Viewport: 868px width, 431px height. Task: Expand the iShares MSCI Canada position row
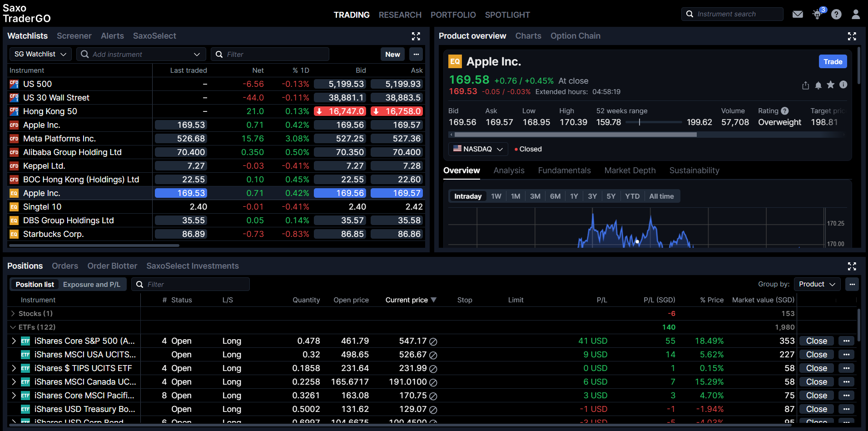(14, 382)
